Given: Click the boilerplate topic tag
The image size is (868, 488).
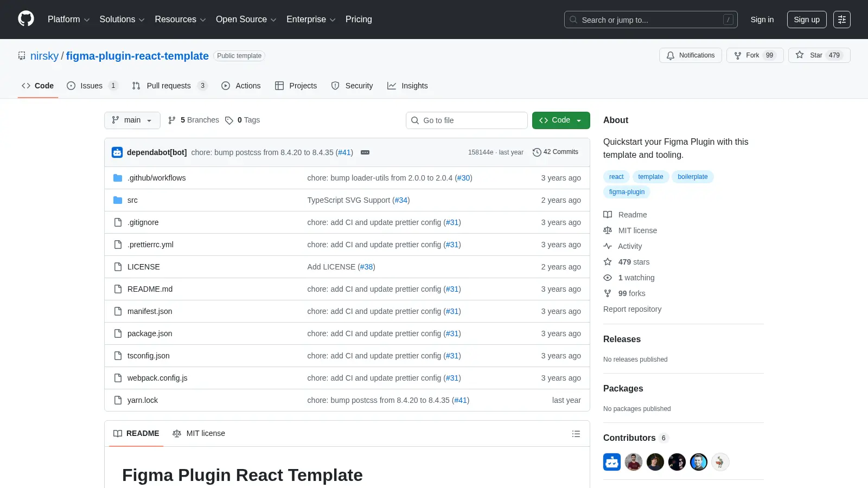Looking at the screenshot, I should [x=693, y=177].
